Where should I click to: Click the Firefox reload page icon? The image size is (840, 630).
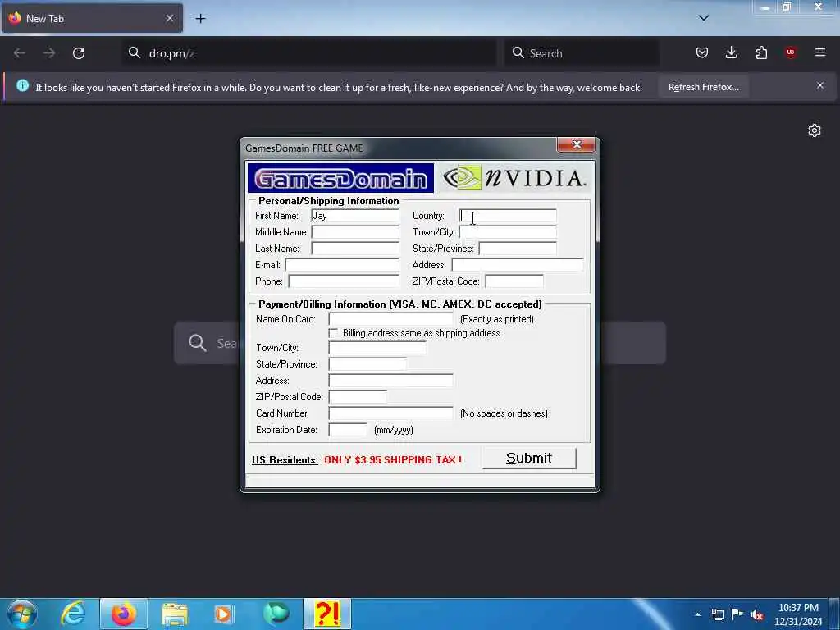[x=79, y=53]
